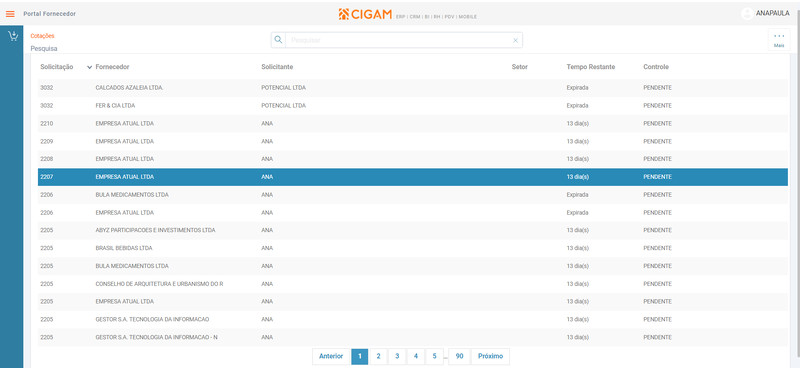Screen dimensions: 800x368
Task: Sort by Solicitante column header
Action: pos(277,67)
